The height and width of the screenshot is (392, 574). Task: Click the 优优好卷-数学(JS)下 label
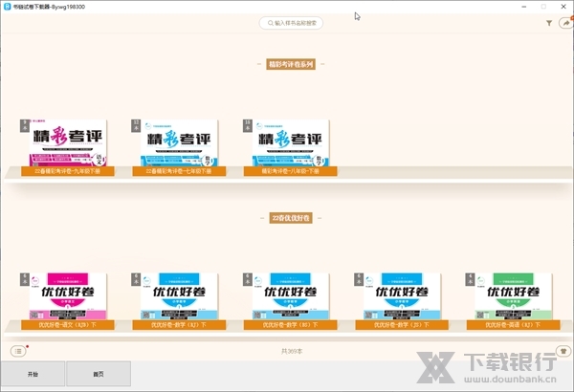tap(404, 325)
